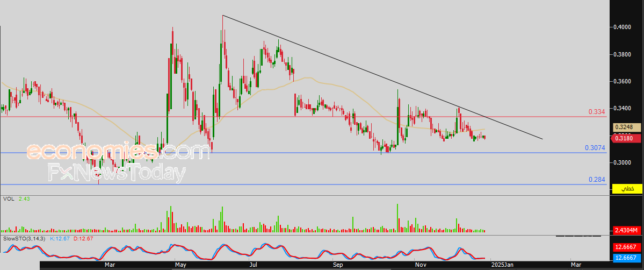This screenshot has width=644, height=270.
Task: Click the D:12.67 stochastic reading
Action: (x=83, y=238)
